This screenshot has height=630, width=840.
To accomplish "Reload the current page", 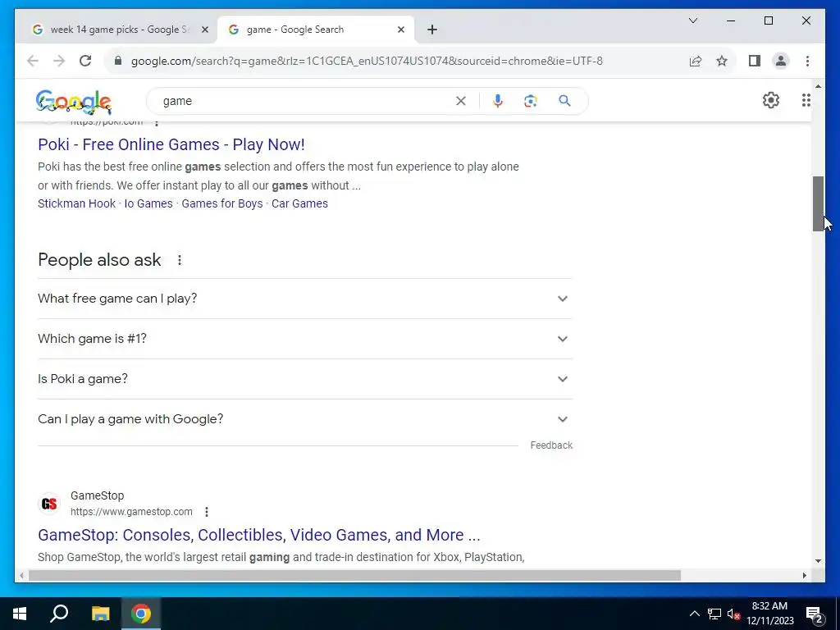I will click(x=85, y=61).
